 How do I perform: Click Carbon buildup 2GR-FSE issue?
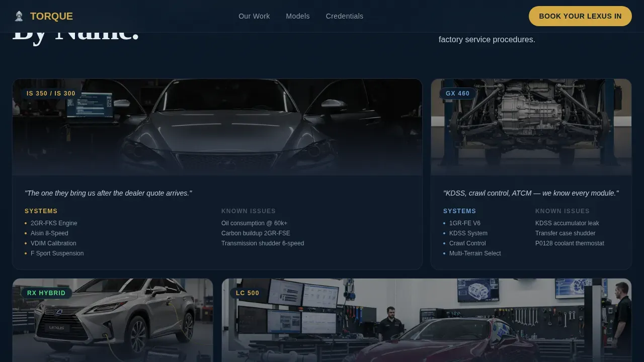(256, 233)
